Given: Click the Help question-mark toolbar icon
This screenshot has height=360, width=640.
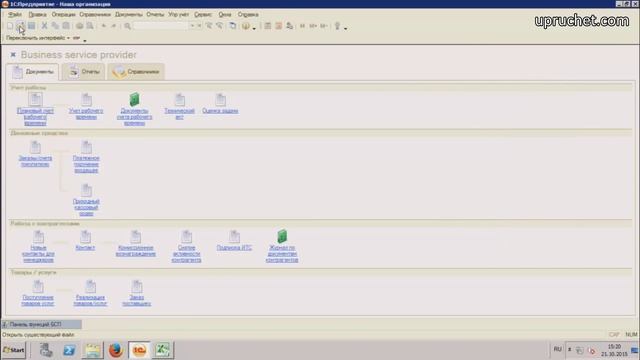Looking at the screenshot, I should 246,26.
